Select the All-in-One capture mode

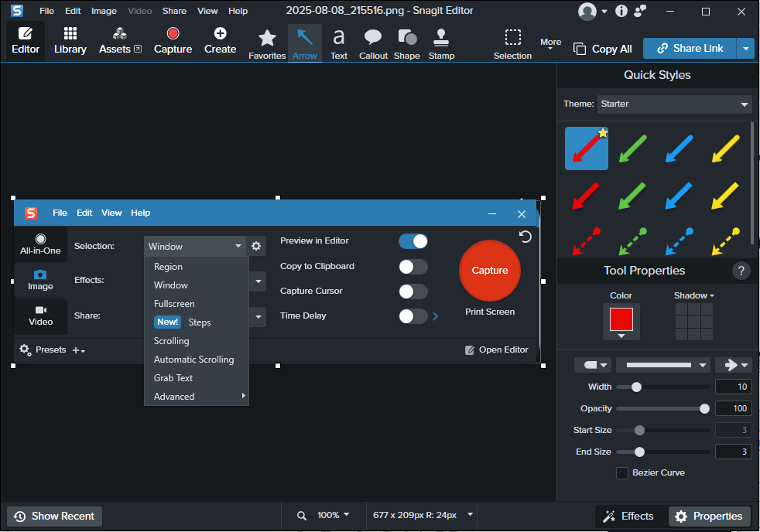pyautogui.click(x=40, y=244)
